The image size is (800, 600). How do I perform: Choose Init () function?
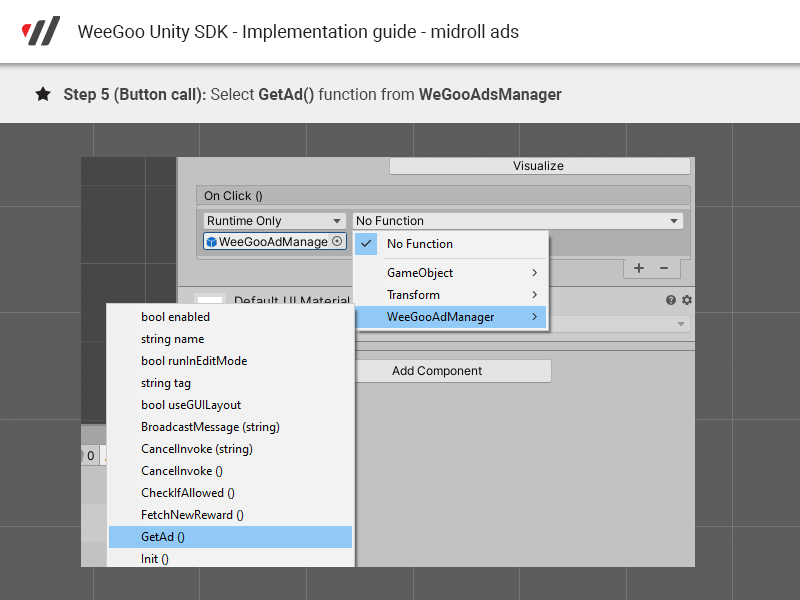click(x=231, y=558)
